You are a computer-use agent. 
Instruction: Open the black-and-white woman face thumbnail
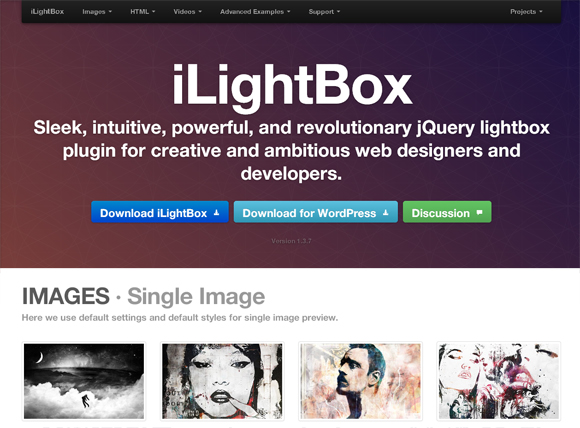click(x=222, y=381)
